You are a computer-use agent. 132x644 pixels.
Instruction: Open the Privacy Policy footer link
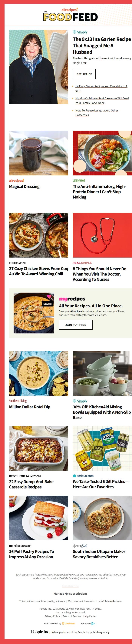pyautogui.click(x=52, y=616)
